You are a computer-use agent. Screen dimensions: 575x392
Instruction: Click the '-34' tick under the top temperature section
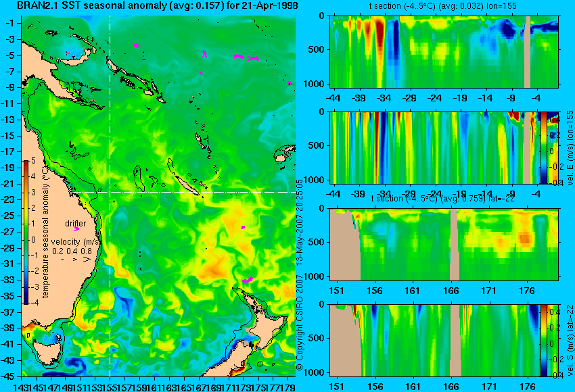coord(384,98)
